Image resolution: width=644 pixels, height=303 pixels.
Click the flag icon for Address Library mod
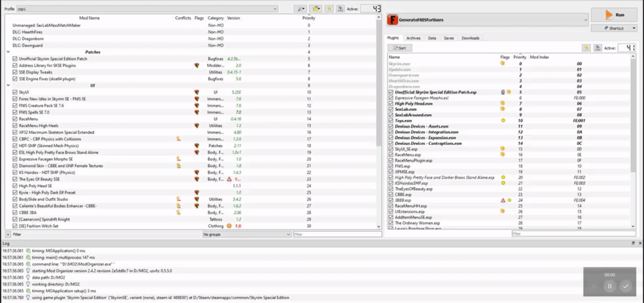tap(196, 65)
